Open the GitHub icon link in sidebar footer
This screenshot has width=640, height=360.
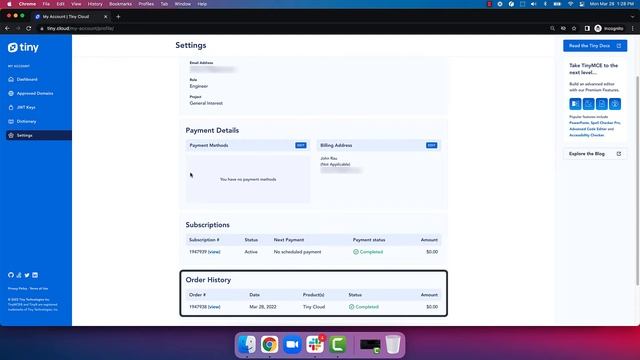click(11, 275)
